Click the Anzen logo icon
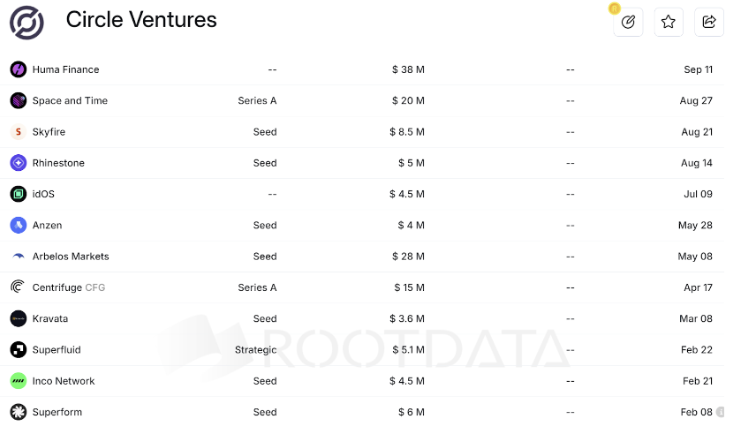This screenshot has width=736, height=427. coord(18,225)
